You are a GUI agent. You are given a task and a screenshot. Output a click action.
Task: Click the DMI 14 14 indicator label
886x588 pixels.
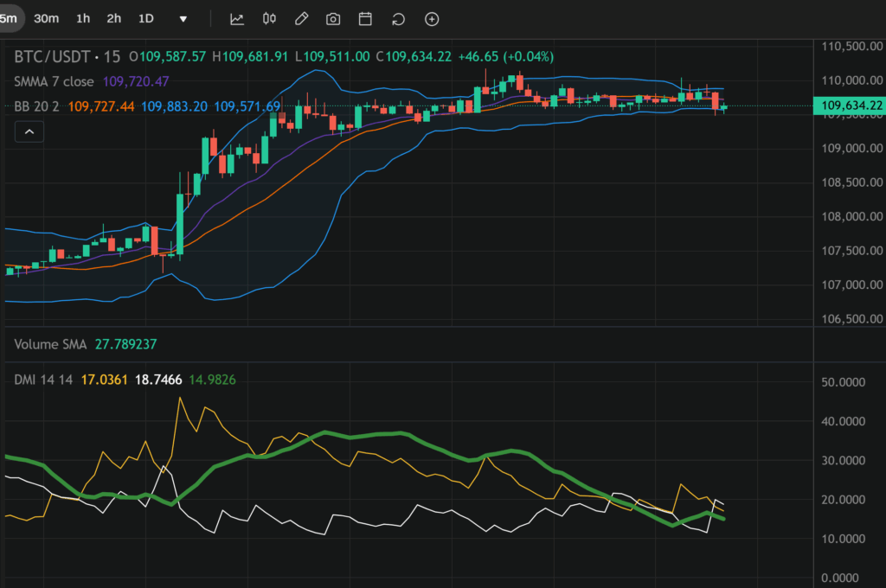tap(42, 379)
